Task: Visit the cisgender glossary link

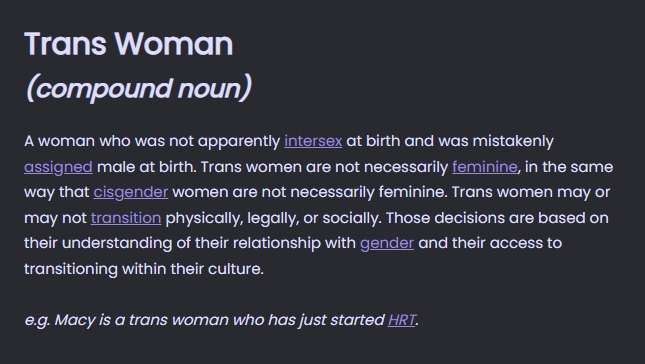Action: point(131,192)
